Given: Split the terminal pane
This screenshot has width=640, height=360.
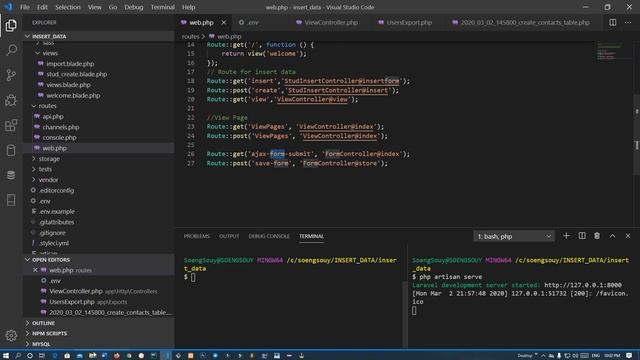Looking at the screenshot, I should pos(582,236).
